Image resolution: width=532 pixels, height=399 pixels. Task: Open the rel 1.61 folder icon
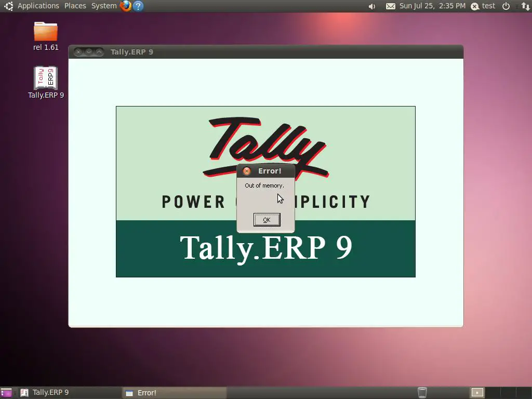pos(46,31)
